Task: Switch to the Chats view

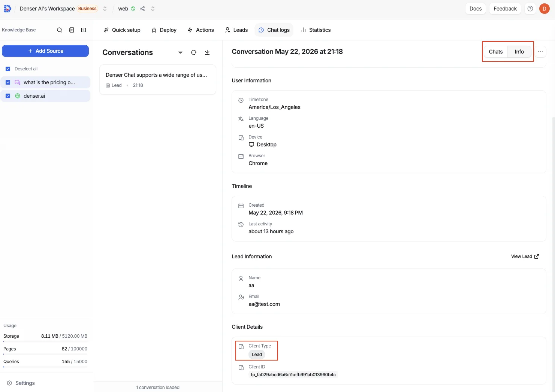Action: coord(495,52)
